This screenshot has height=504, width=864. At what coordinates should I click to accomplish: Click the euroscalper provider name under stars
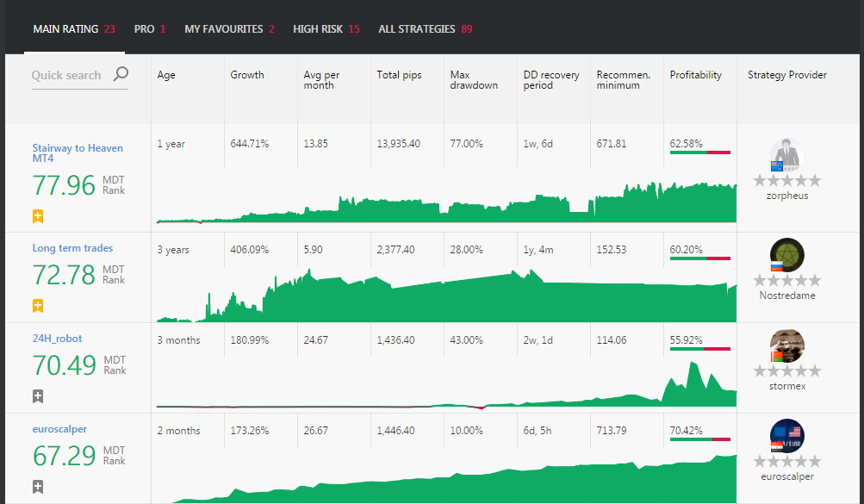pos(786,476)
